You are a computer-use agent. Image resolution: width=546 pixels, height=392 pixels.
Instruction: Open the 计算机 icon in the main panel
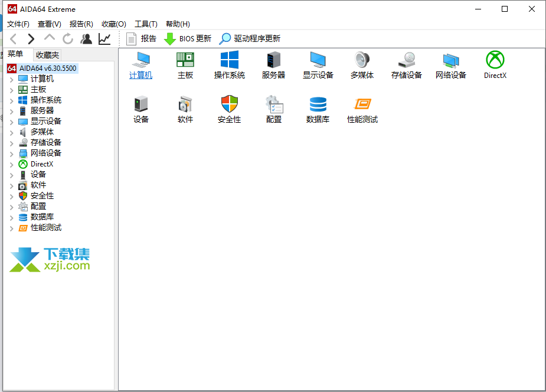pos(140,65)
